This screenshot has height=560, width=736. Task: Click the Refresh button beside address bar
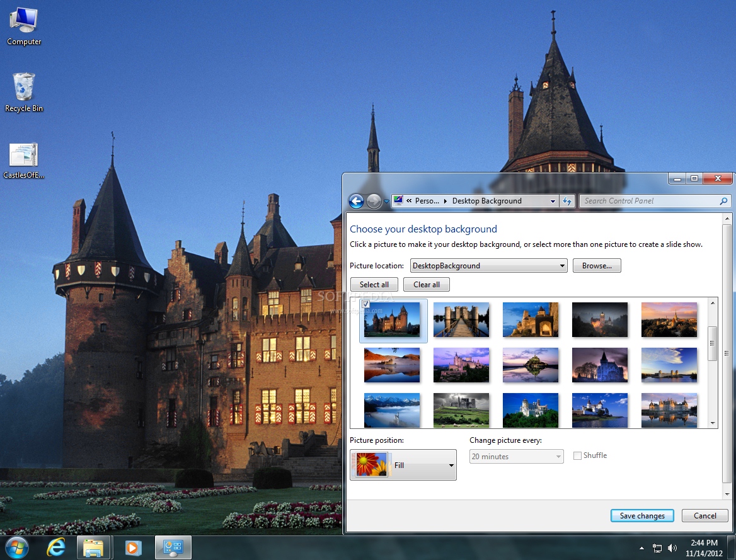tap(567, 201)
